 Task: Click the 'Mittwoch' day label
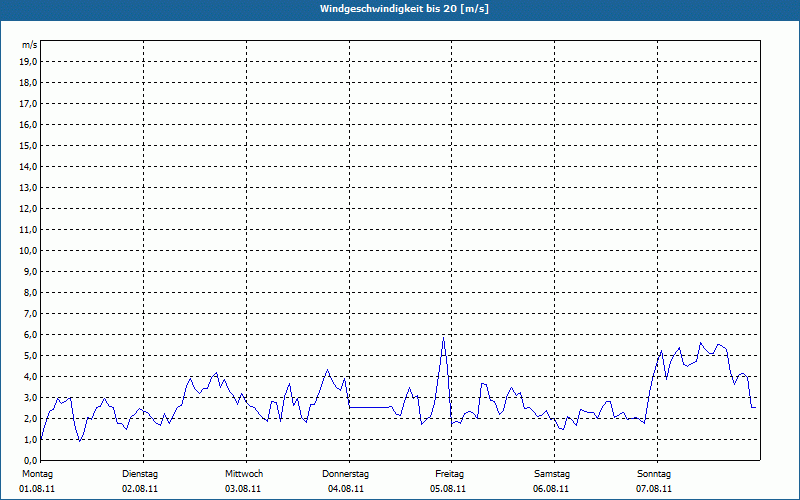coord(244,474)
